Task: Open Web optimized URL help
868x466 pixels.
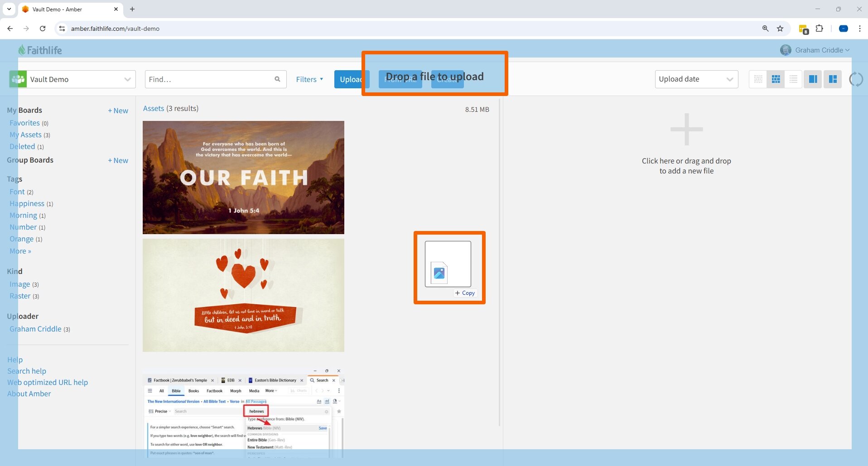Action: (48, 382)
